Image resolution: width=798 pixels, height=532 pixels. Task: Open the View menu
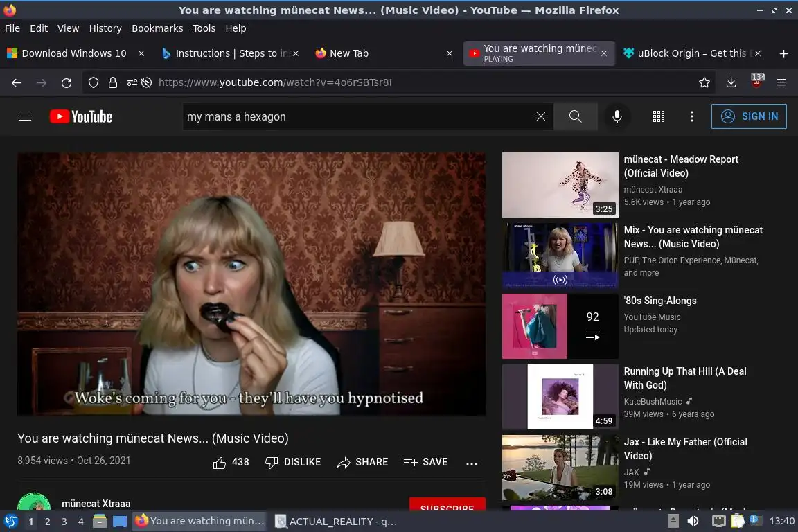pos(68,28)
